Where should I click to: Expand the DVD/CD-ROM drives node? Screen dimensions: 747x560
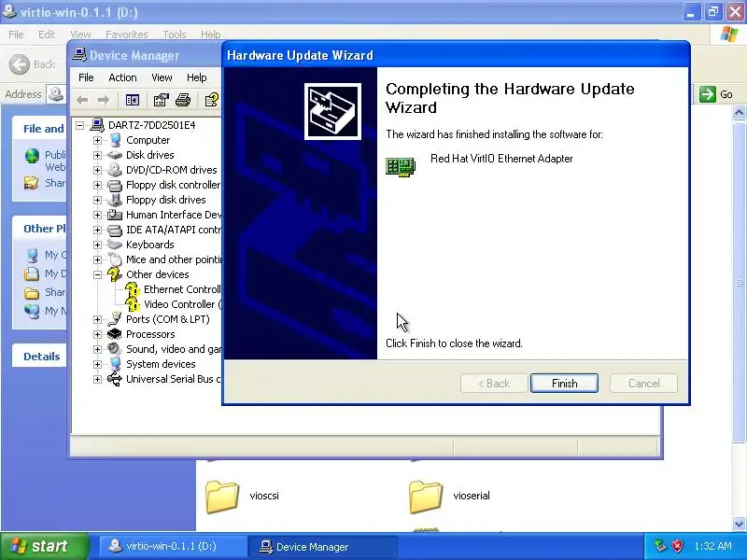pyautogui.click(x=98, y=170)
